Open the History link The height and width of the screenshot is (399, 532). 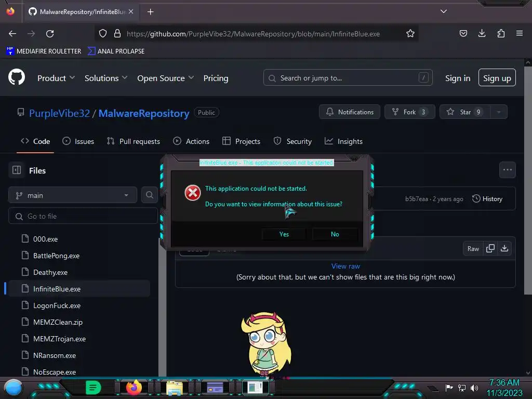(x=487, y=199)
